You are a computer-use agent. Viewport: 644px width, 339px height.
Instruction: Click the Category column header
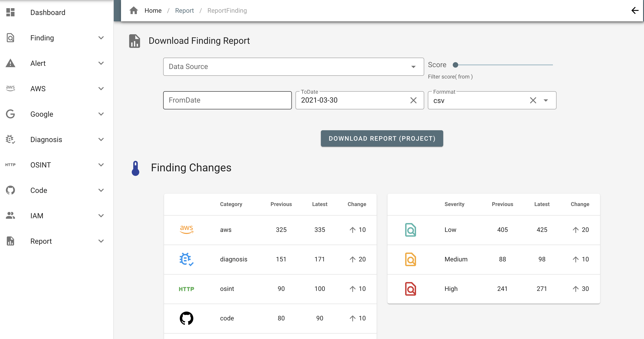[x=231, y=204]
